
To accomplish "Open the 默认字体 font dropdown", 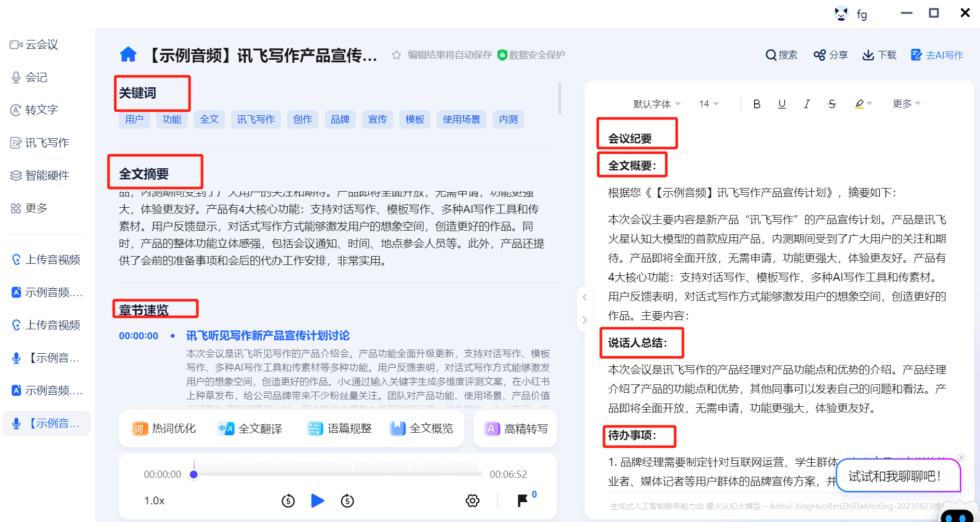I will (657, 104).
